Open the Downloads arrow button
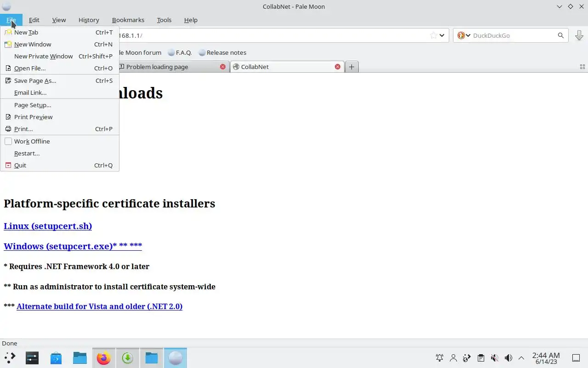588x368 pixels. [579, 35]
